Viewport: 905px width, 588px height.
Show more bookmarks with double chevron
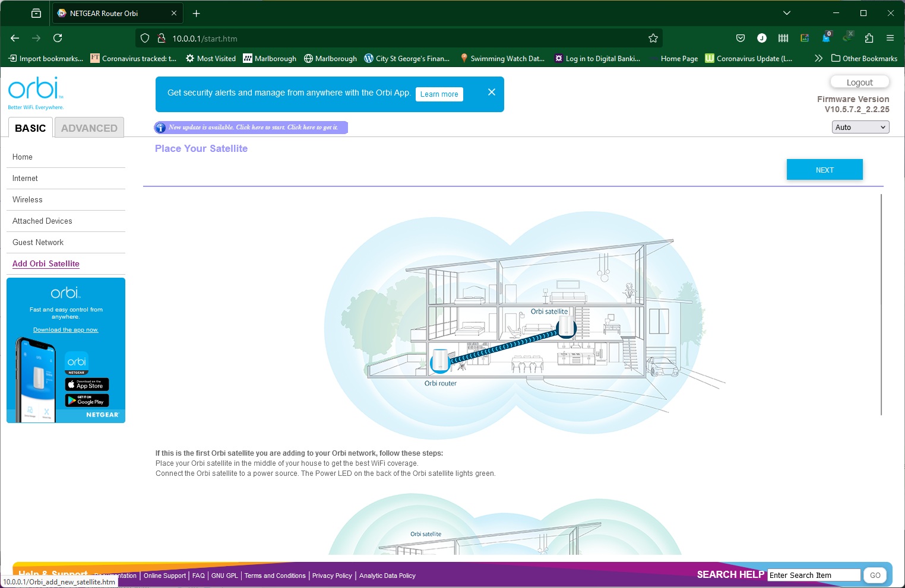818,58
